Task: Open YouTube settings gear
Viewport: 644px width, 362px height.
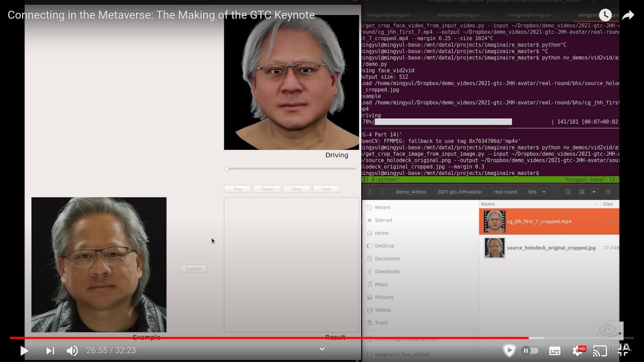Action: pos(578,350)
